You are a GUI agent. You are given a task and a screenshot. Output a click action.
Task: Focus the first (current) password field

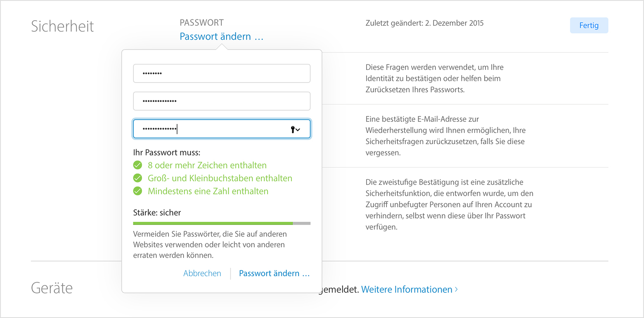[222, 74]
